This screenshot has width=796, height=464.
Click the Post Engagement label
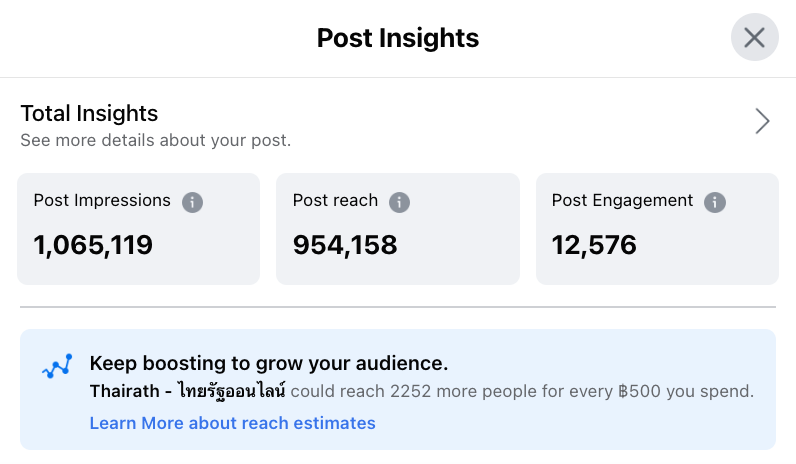(622, 201)
